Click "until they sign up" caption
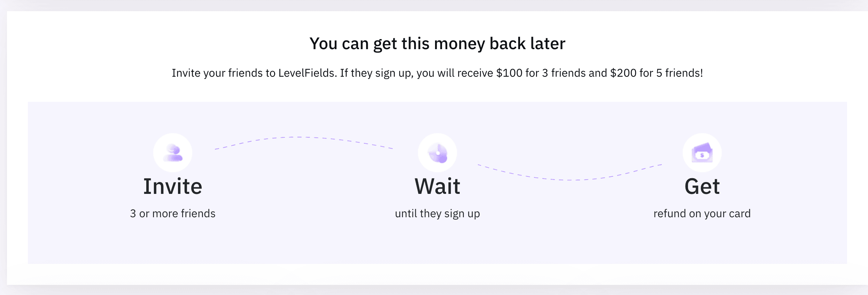 437,213
